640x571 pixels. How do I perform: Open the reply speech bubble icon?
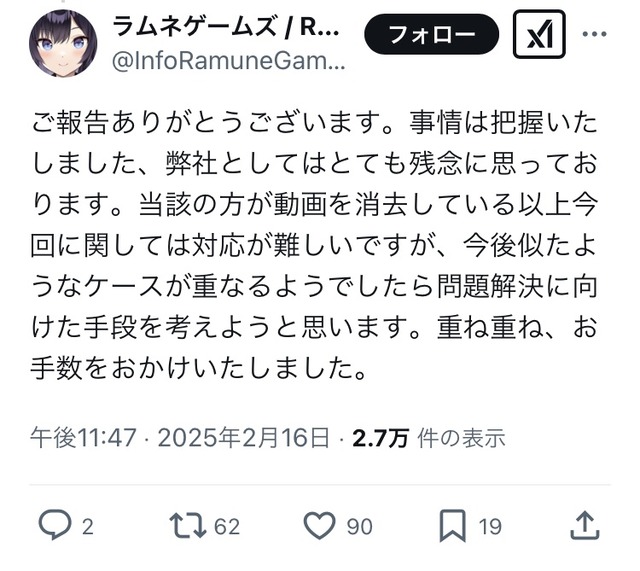pos(55,525)
